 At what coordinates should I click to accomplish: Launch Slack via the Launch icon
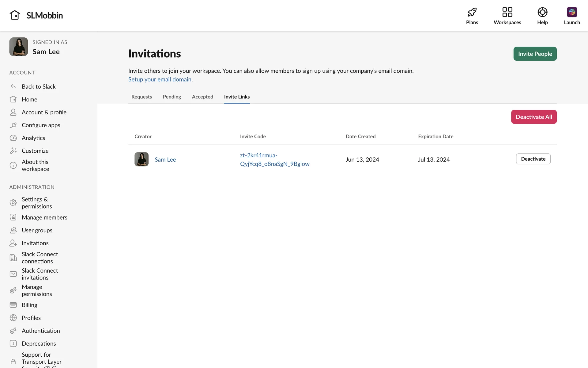coord(571,12)
